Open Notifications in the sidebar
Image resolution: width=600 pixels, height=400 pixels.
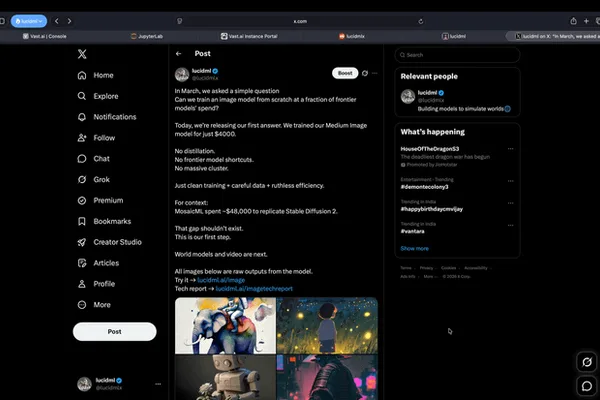pyautogui.click(x=107, y=117)
